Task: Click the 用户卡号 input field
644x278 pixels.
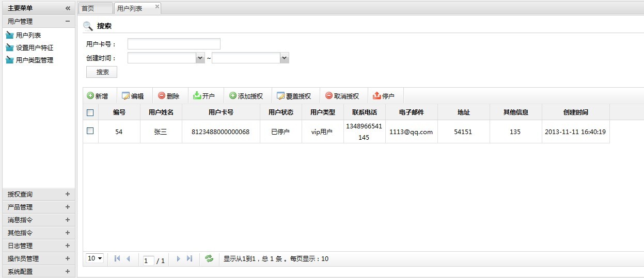Action: pyautogui.click(x=174, y=44)
